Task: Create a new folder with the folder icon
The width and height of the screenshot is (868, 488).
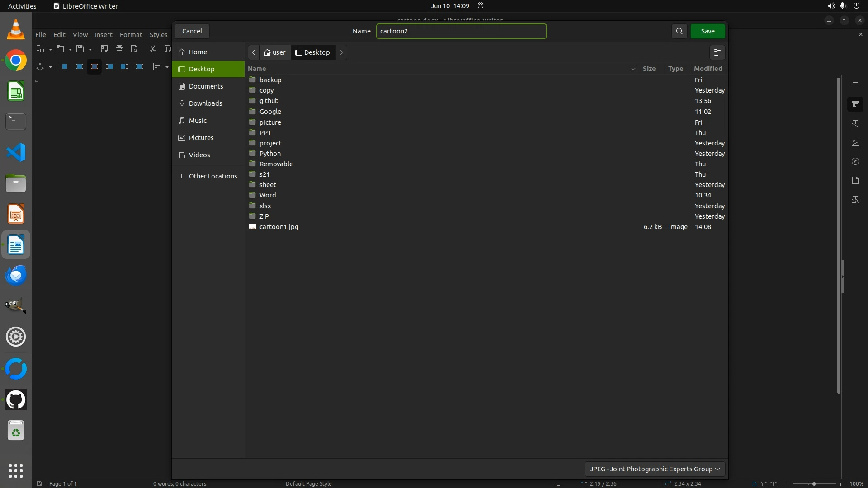Action: [x=717, y=52]
